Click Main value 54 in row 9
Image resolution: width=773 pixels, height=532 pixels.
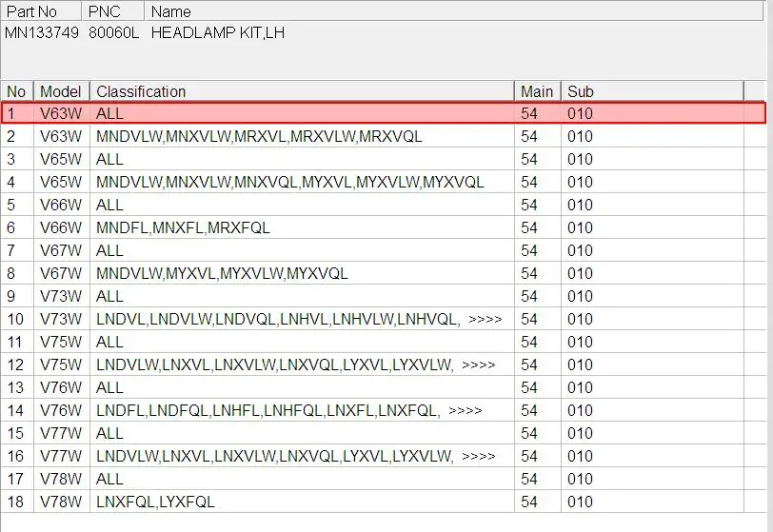tap(529, 296)
